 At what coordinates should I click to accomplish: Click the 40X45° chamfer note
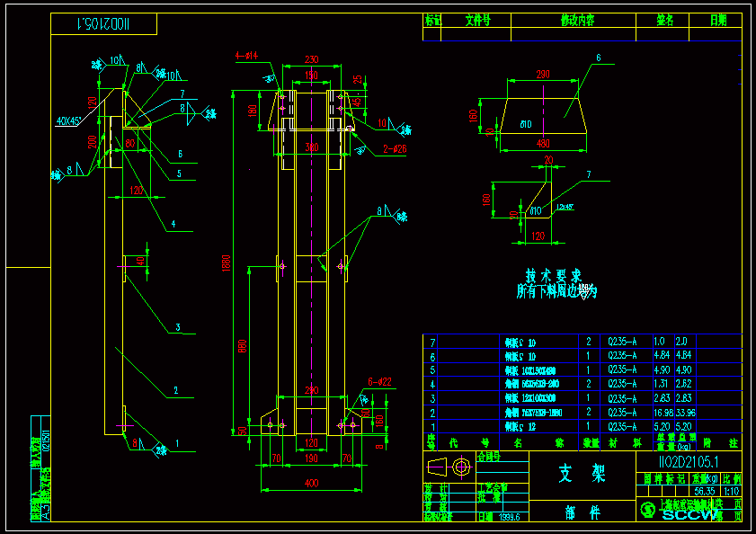(68, 120)
